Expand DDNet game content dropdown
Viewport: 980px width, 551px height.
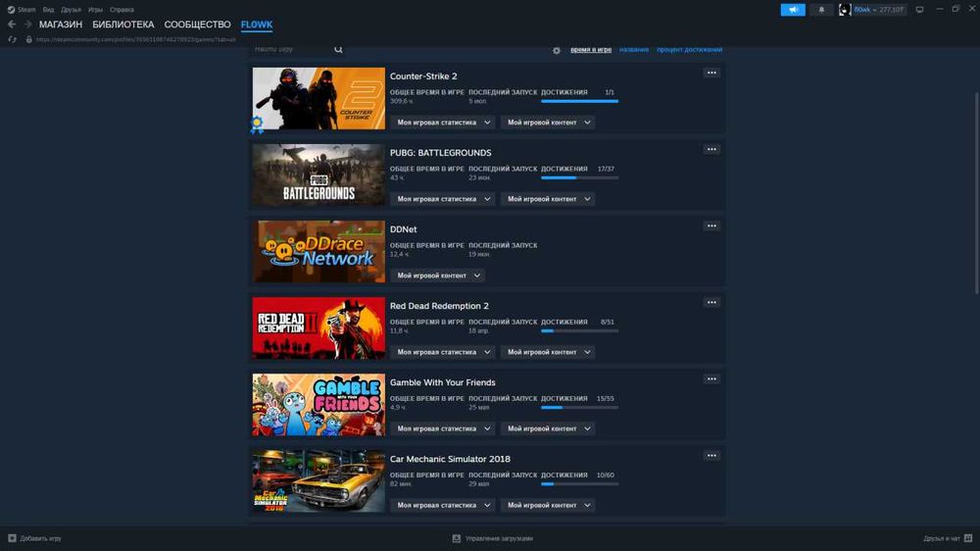coord(438,275)
